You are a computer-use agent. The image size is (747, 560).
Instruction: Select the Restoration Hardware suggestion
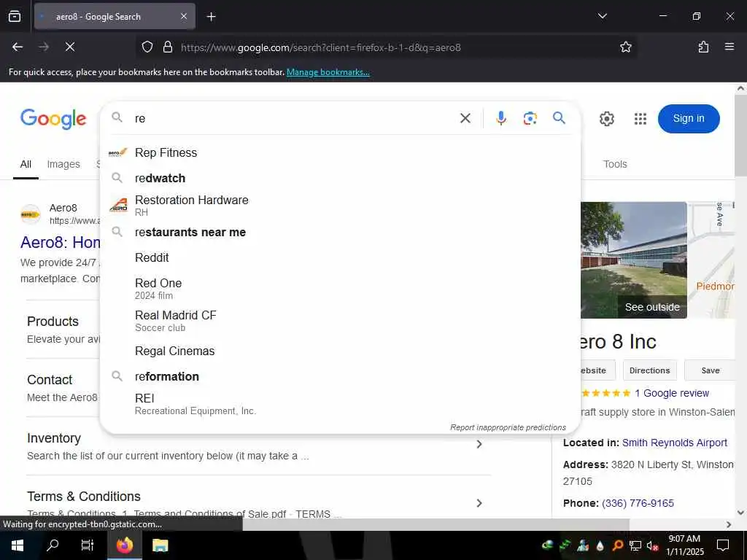click(340, 205)
